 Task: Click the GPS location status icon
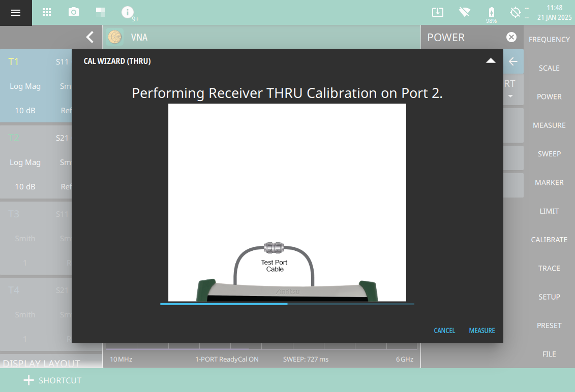point(516,13)
